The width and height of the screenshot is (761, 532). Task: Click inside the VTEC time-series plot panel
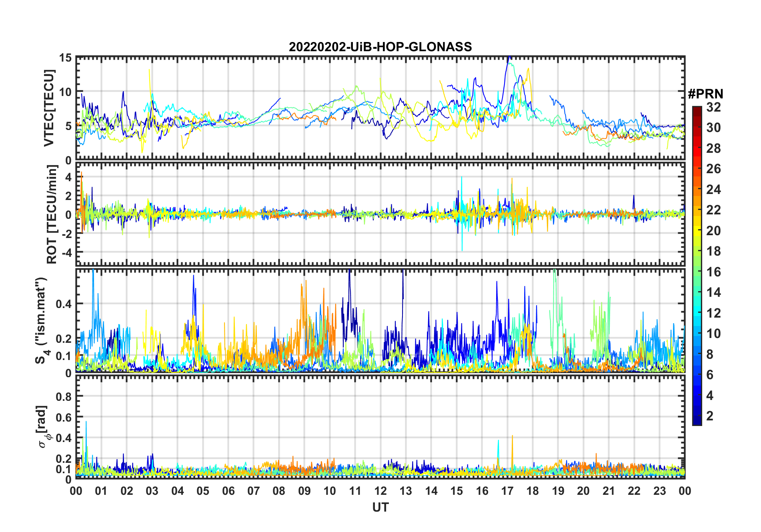click(x=380, y=109)
